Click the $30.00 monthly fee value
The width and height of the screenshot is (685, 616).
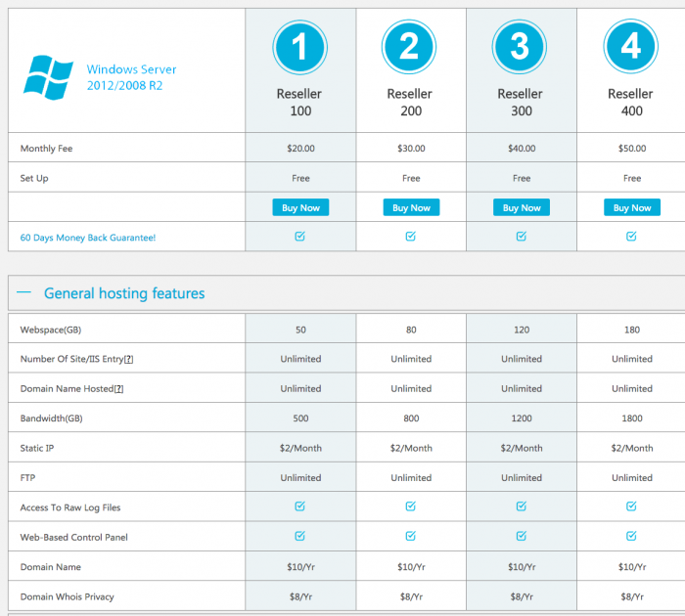click(411, 149)
